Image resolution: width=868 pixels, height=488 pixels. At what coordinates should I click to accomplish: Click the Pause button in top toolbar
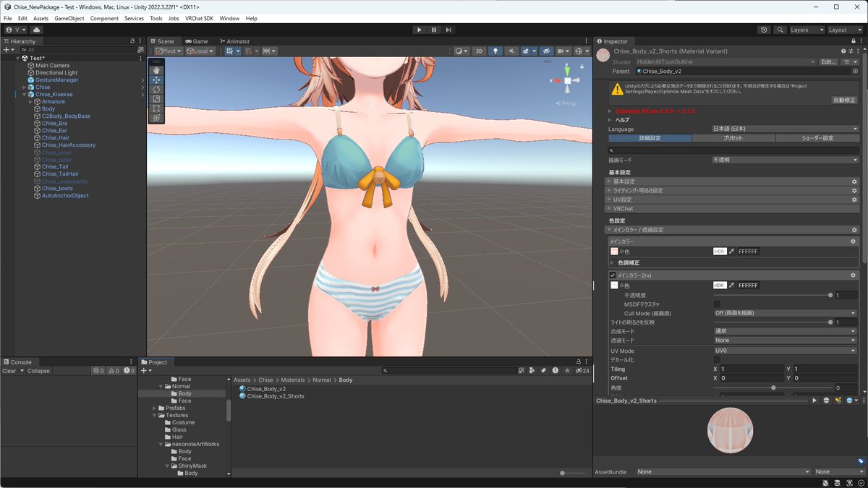click(x=434, y=30)
